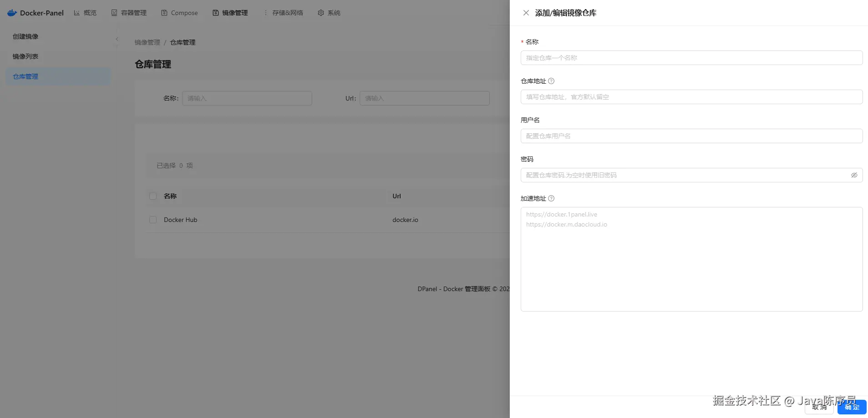Image resolution: width=868 pixels, height=418 pixels.
Task: Click the Url search input field
Action: tap(425, 98)
